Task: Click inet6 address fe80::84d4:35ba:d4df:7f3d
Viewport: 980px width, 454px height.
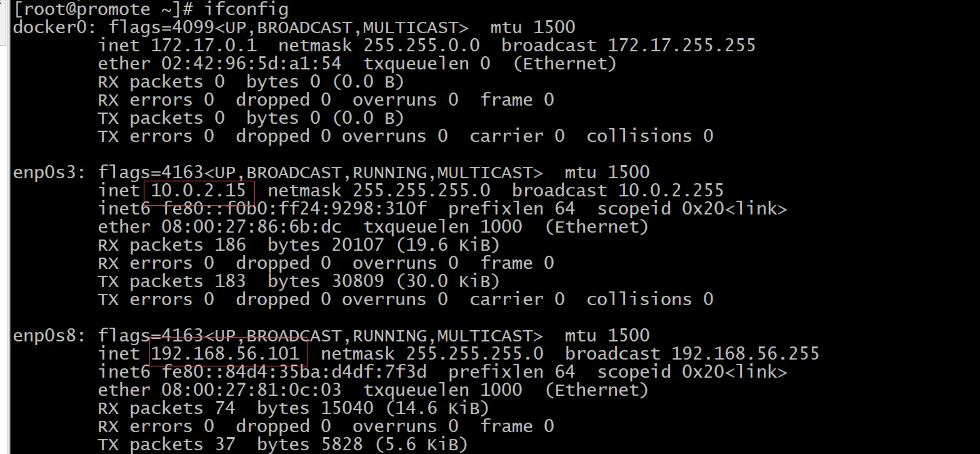Action: pyautogui.click(x=294, y=371)
